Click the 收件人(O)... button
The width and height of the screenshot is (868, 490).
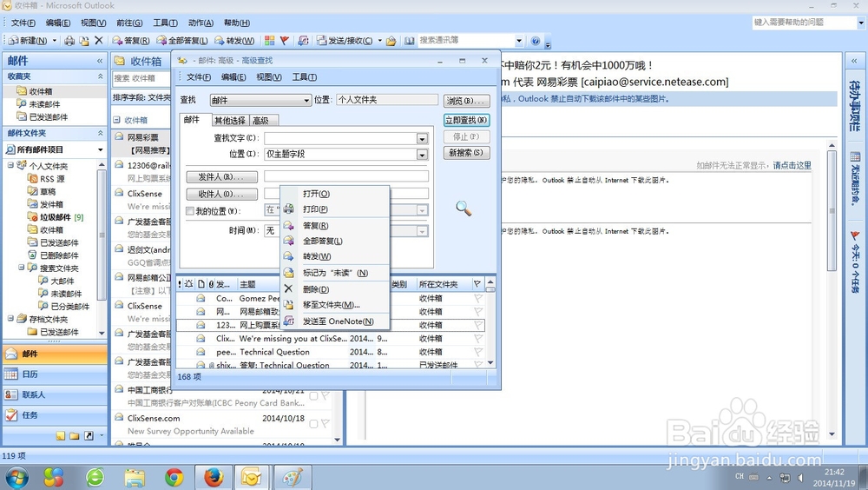222,194
